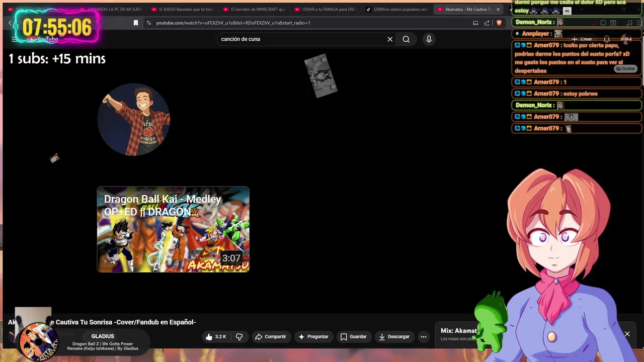Click chat message 'Arner079 : estoy pobrwe'
This screenshot has width=644, height=362.
pyautogui.click(x=577, y=94)
